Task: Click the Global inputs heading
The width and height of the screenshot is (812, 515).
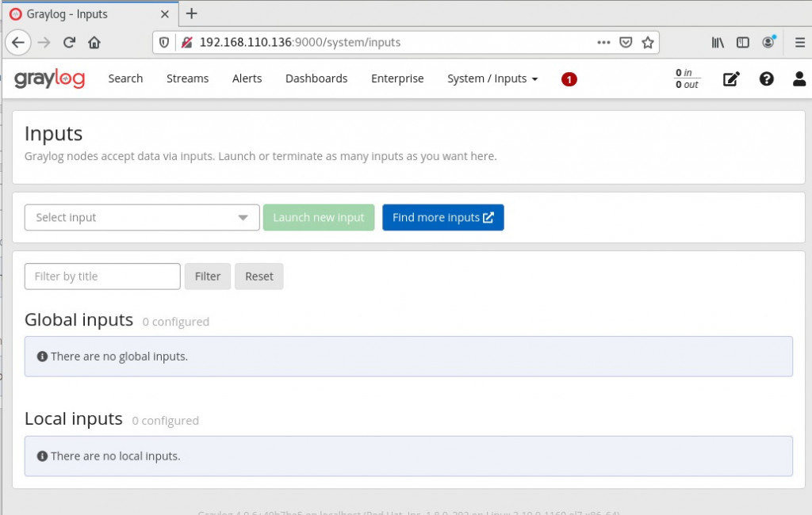Action: click(79, 320)
